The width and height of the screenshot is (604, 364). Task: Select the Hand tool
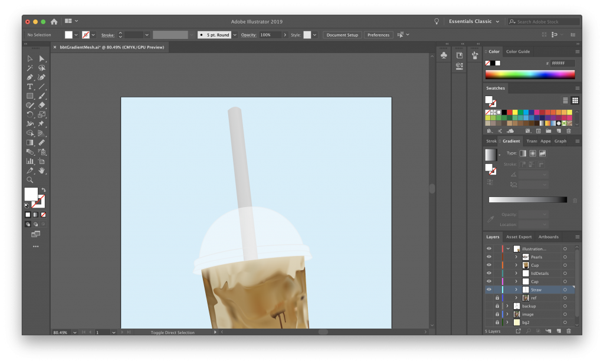coord(42,169)
